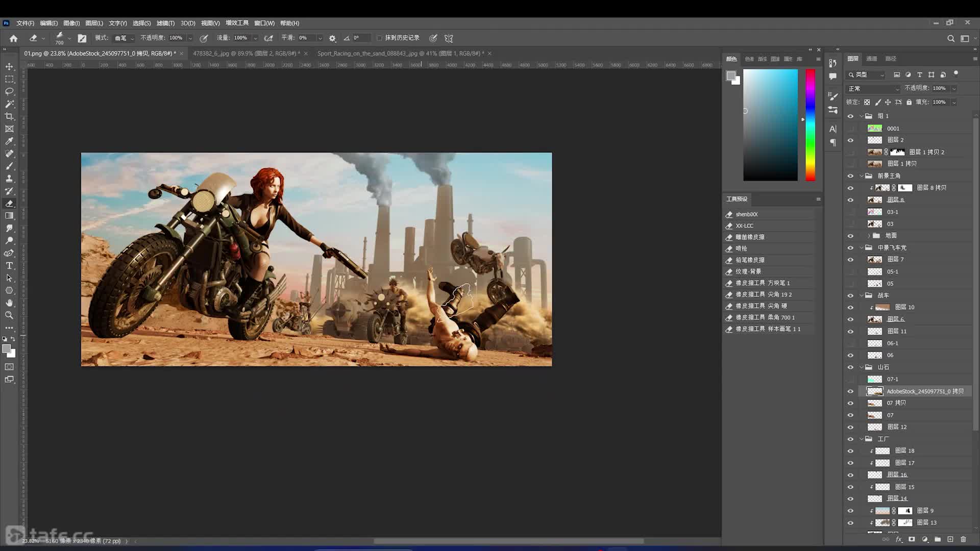Hide the 图层 2 layer
The image size is (980, 551).
(x=850, y=140)
